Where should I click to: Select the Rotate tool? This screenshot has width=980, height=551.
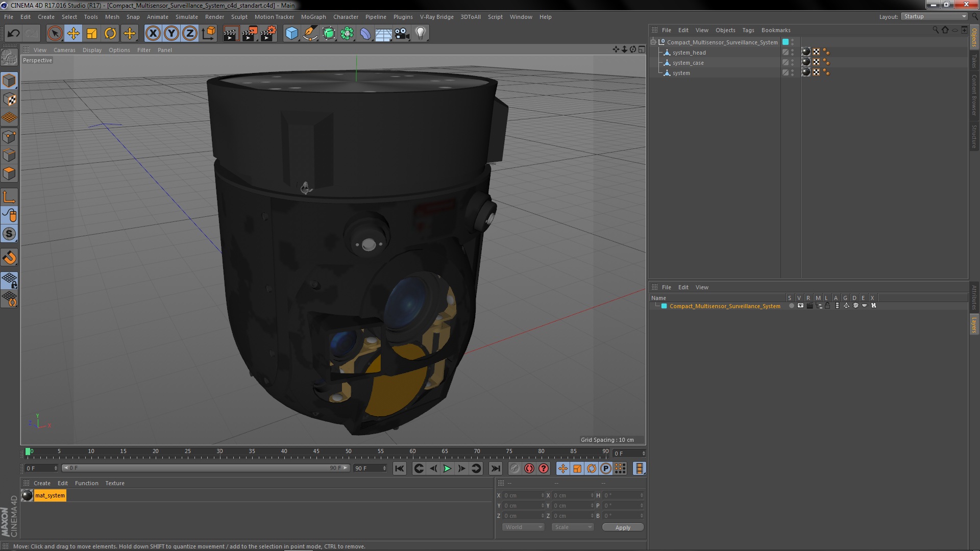pyautogui.click(x=110, y=34)
